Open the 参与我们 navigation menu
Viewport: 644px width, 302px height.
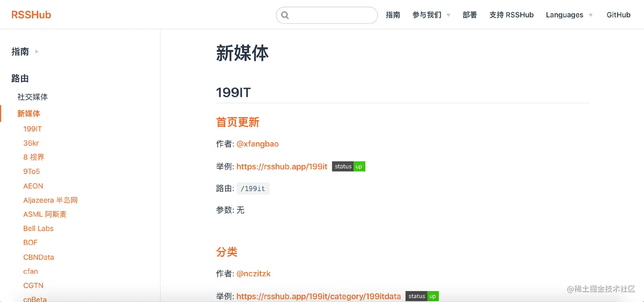point(427,15)
